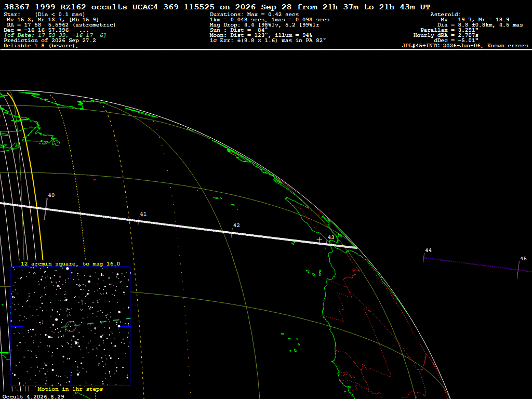The width and height of the screenshot is (532, 399).
Task: Select the 'Motion in 1hr steps' label
Action: (x=70, y=389)
